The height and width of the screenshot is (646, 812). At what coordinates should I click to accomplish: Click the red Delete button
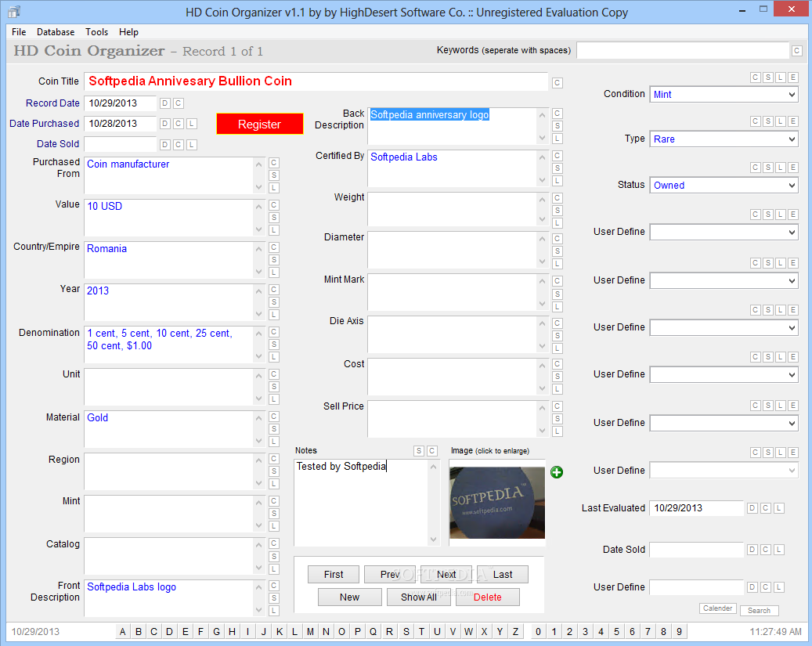487,597
